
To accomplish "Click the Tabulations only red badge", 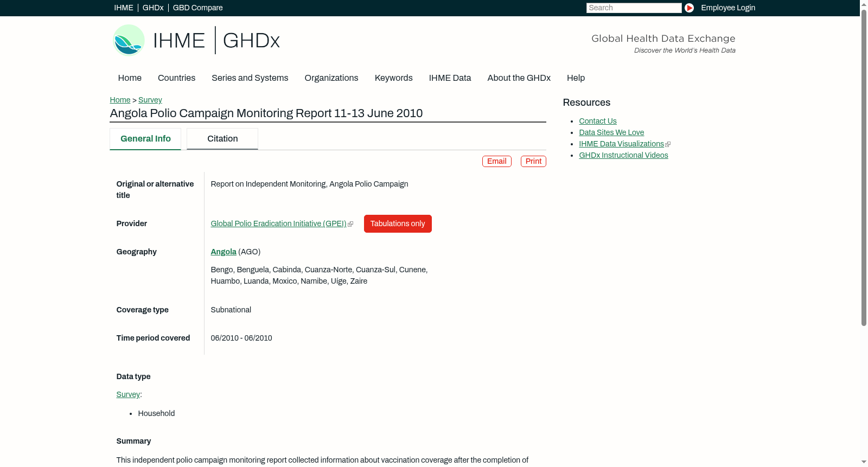I will [398, 223].
